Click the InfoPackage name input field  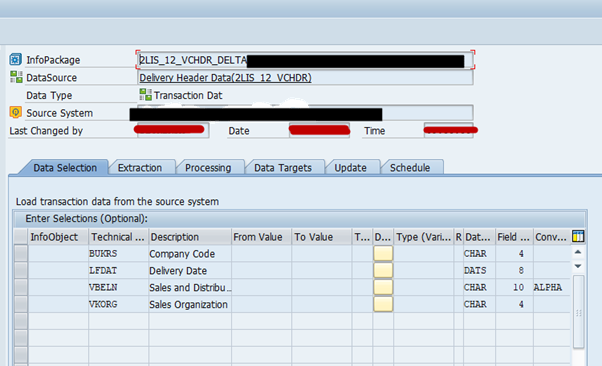(305, 60)
